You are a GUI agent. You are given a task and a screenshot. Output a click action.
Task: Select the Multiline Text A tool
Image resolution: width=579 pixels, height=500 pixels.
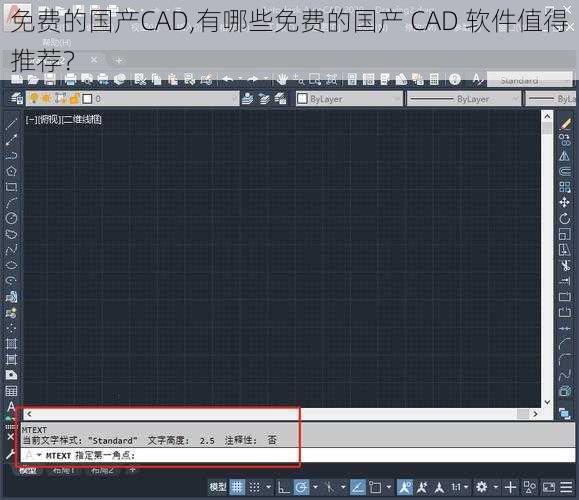click(11, 407)
